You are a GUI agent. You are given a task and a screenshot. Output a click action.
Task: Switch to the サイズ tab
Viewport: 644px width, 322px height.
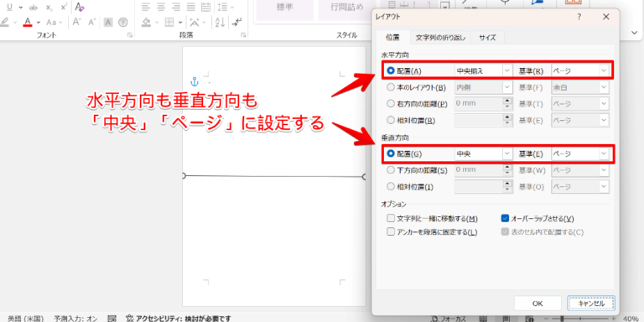[487, 38]
